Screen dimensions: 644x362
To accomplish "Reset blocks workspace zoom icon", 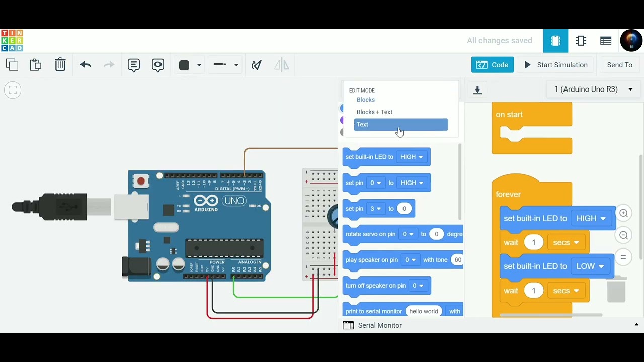I will (x=623, y=257).
